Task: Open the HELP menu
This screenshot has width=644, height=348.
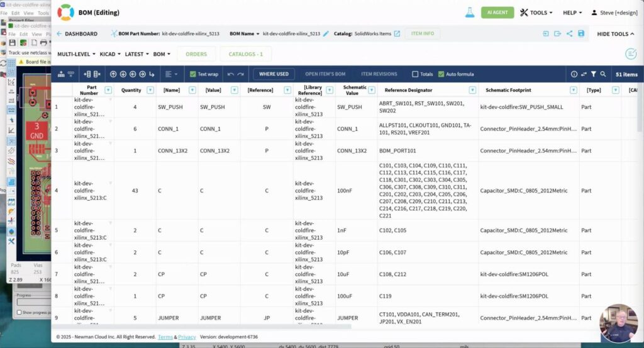Action: pos(572,13)
